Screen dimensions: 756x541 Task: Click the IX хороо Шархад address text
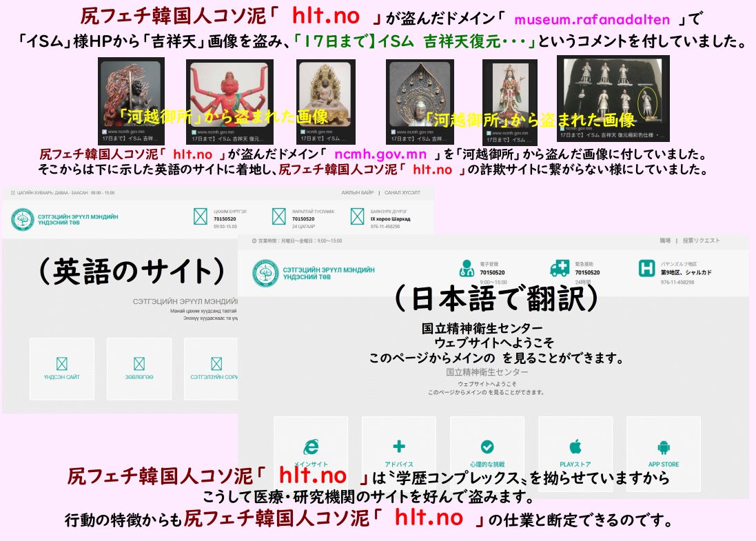pos(391,219)
